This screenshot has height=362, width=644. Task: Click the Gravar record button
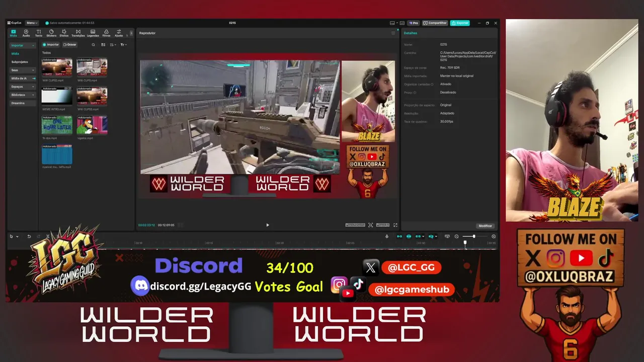(x=70, y=45)
